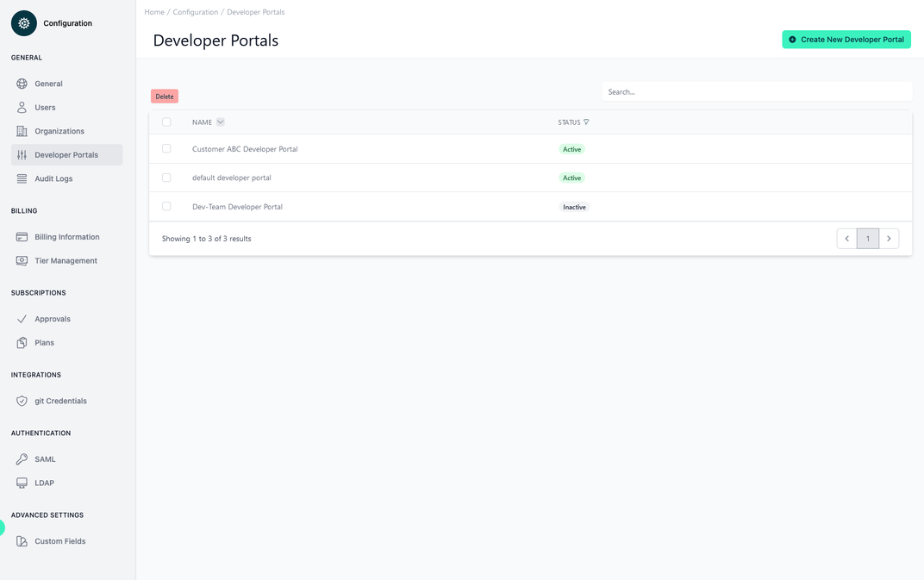The width and height of the screenshot is (924, 580).
Task: Click the Custom Fields icon
Action: pos(22,540)
